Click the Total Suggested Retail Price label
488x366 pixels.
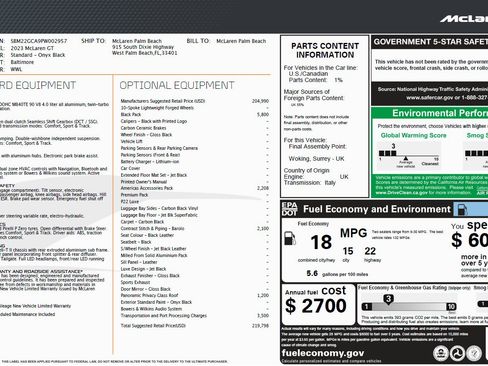tap(153, 326)
